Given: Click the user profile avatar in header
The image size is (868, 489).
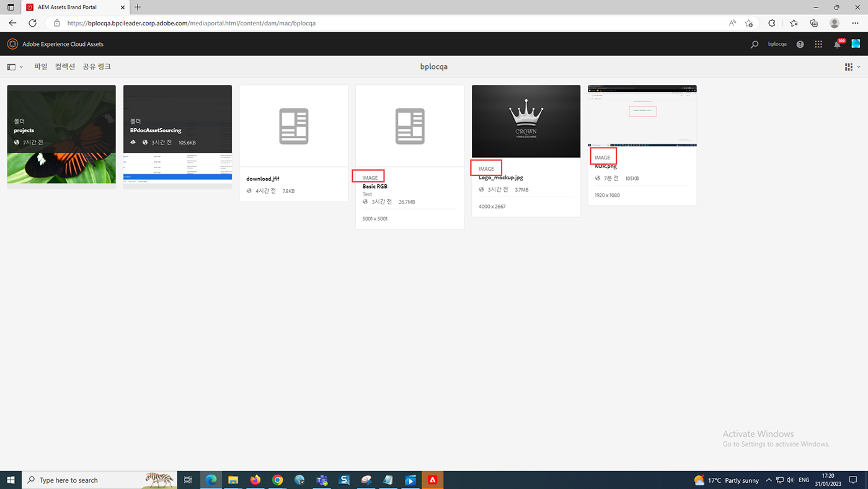Looking at the screenshot, I should (x=856, y=44).
